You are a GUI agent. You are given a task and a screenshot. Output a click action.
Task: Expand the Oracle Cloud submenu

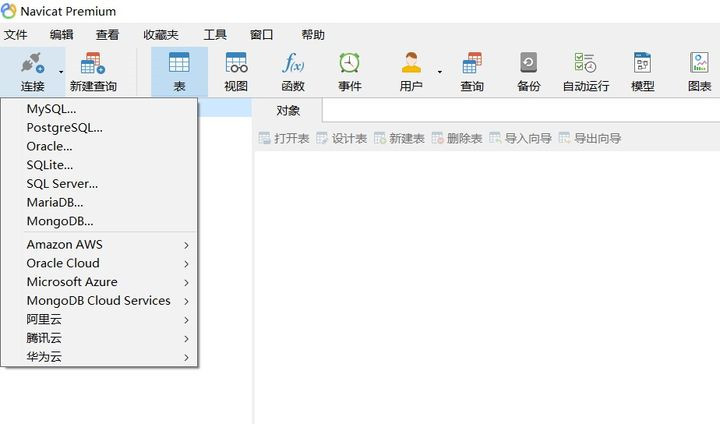pyautogui.click(x=99, y=263)
